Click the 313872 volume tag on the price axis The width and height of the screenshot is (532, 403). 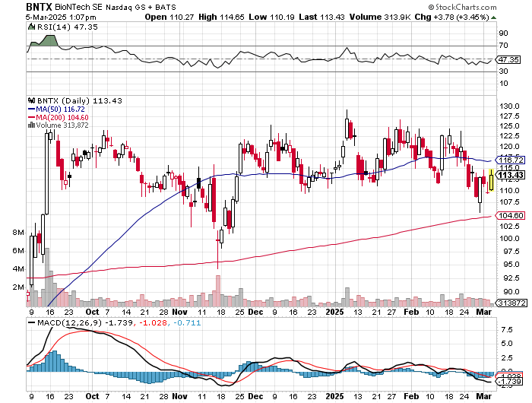pyautogui.click(x=511, y=303)
